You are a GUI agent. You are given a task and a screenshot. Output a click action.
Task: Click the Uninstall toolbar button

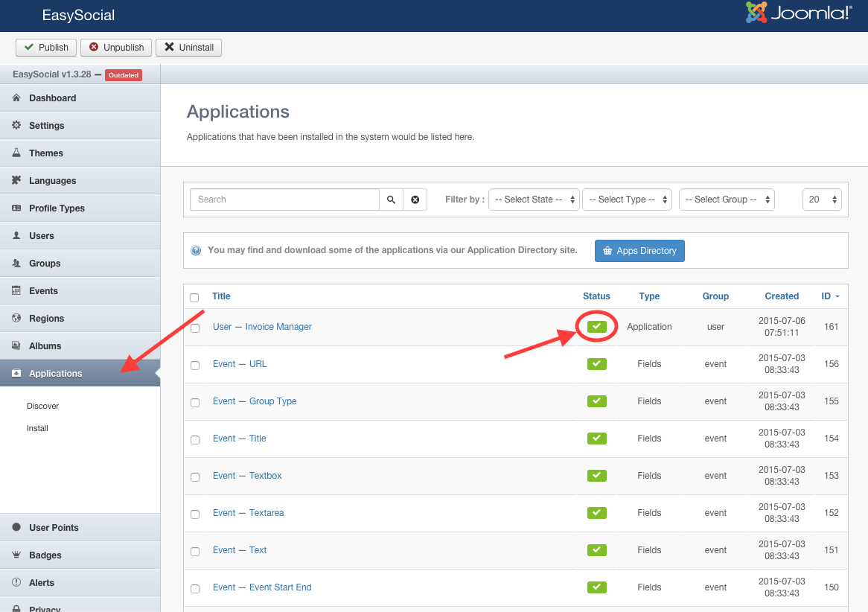(x=189, y=48)
